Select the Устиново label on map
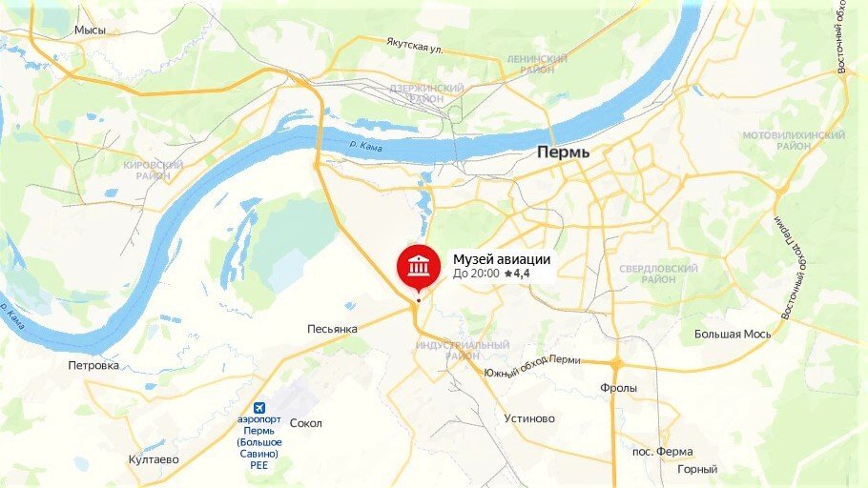The image size is (868, 488). [x=529, y=418]
